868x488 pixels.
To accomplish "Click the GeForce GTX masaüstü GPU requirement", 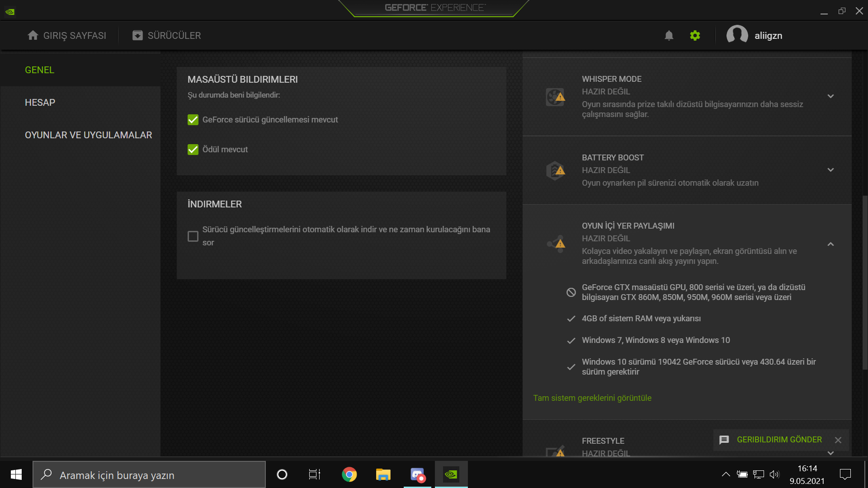I will point(693,292).
